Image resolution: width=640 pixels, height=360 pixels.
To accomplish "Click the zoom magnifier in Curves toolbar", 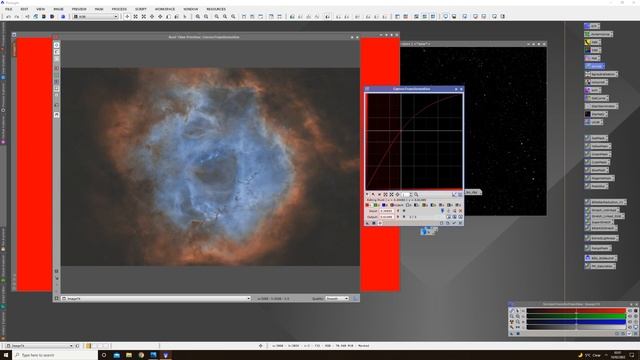I will [416, 194].
